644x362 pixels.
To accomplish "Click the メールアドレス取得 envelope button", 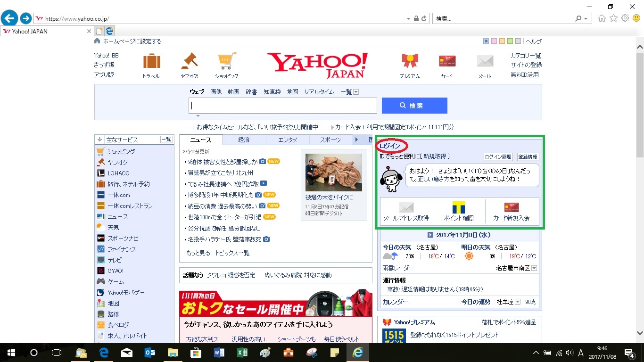I will point(406,211).
